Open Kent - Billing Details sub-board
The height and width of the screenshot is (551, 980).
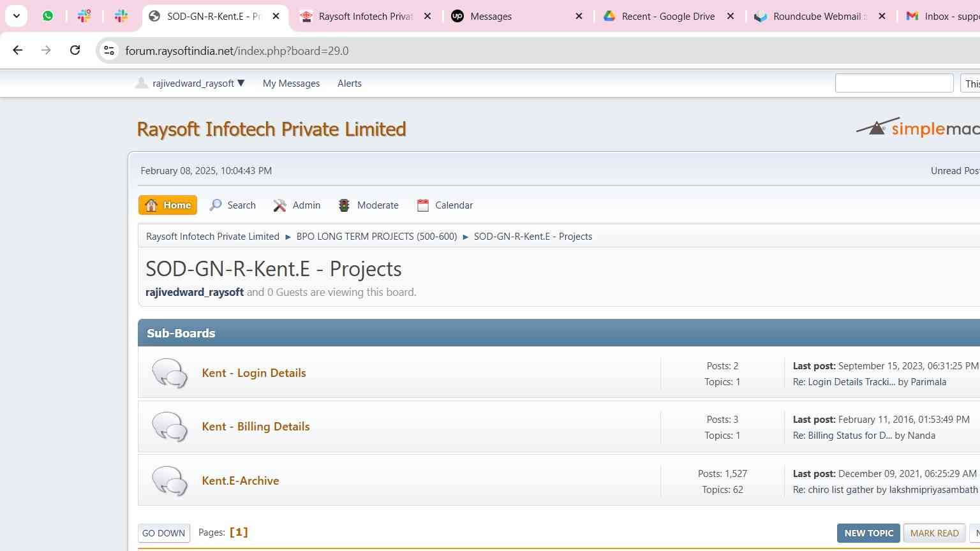coord(256,427)
